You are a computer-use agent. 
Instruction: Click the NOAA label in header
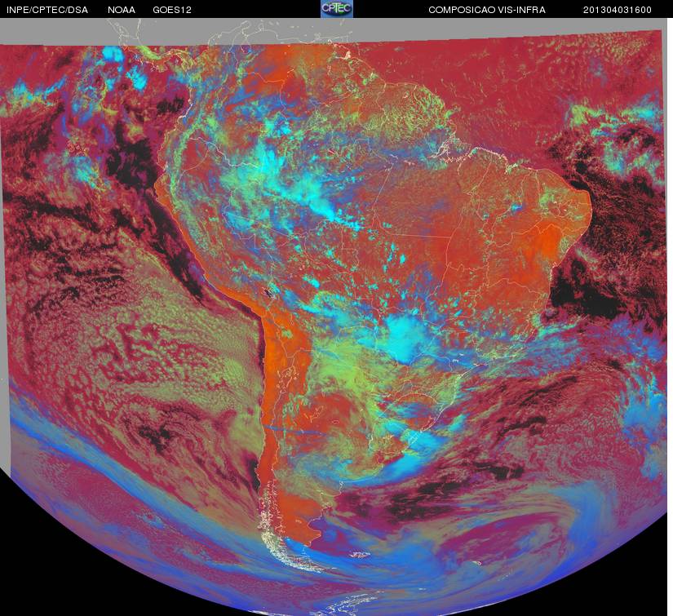tap(122, 10)
